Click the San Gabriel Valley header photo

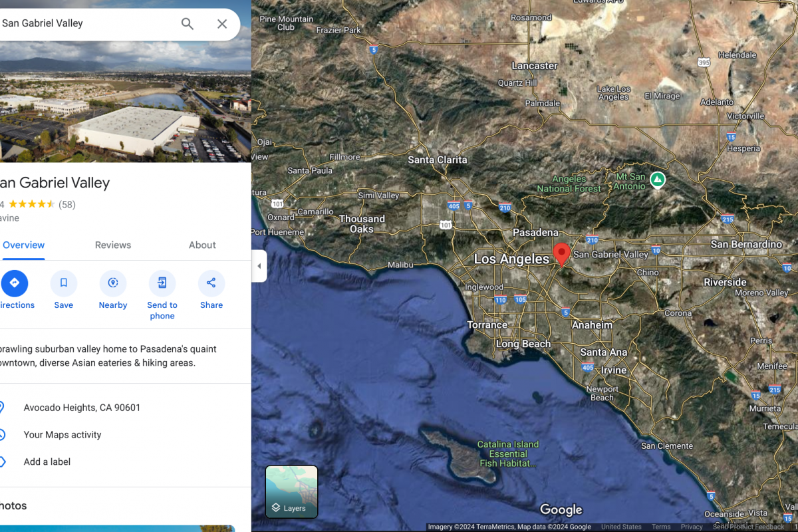coord(125,106)
